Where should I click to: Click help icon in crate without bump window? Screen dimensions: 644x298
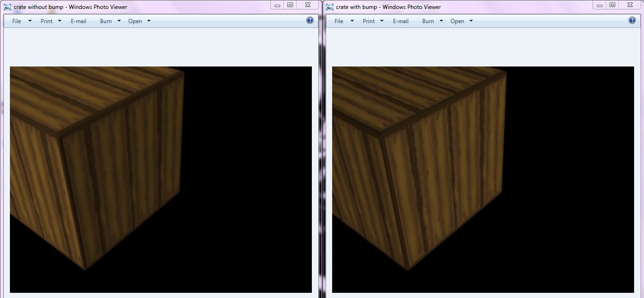click(x=310, y=20)
